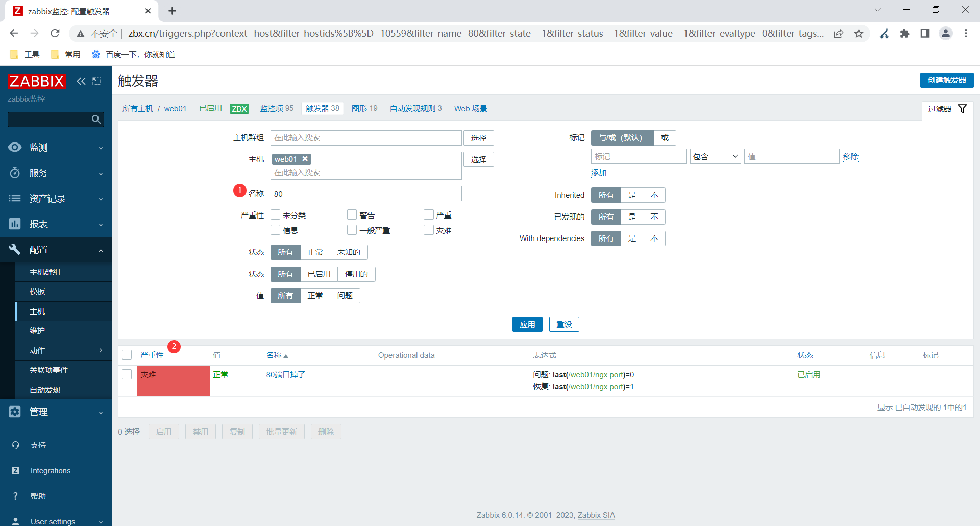Collapse the 配置 menu section
Screen dimensions: 980x526
(101, 250)
